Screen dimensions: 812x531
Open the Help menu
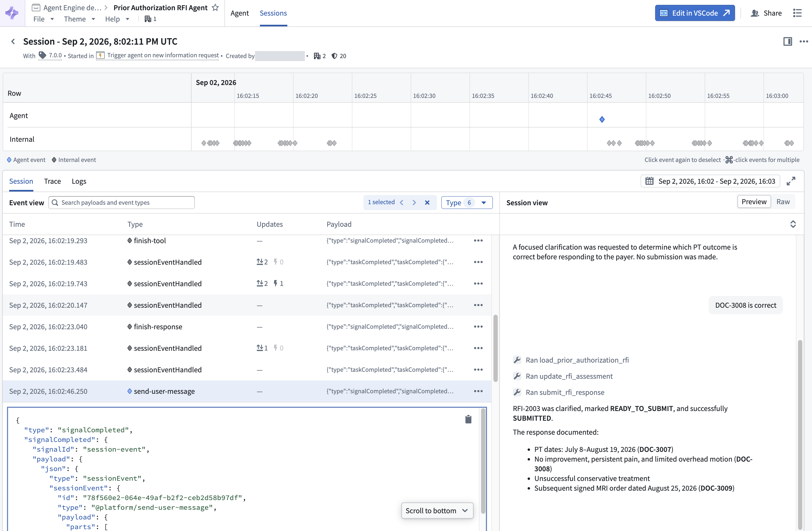[117, 19]
